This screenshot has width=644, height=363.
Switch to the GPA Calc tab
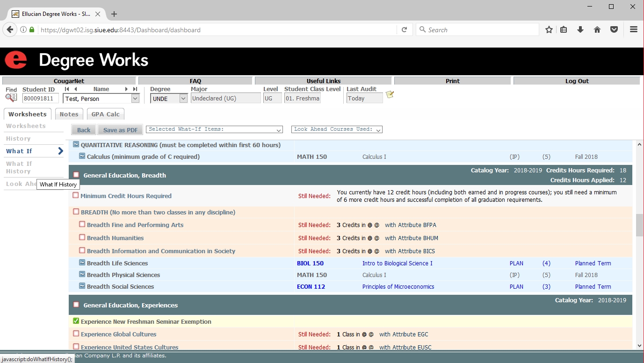click(106, 114)
